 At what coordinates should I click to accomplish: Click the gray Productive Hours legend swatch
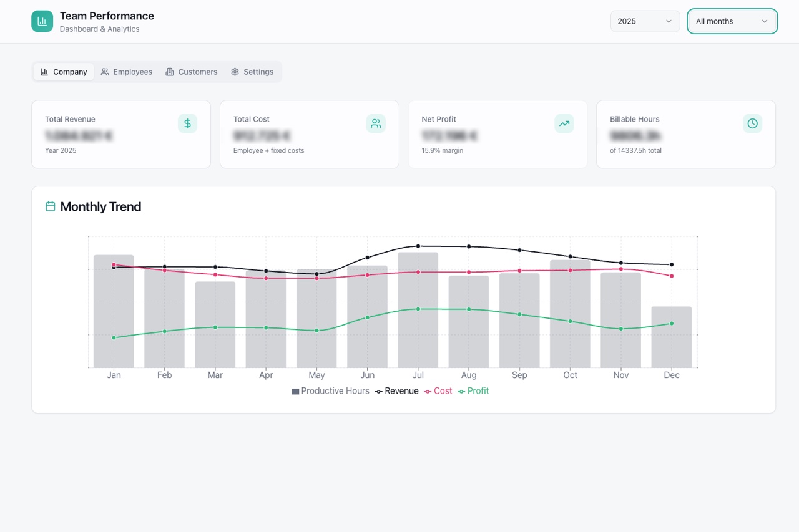tap(294, 391)
